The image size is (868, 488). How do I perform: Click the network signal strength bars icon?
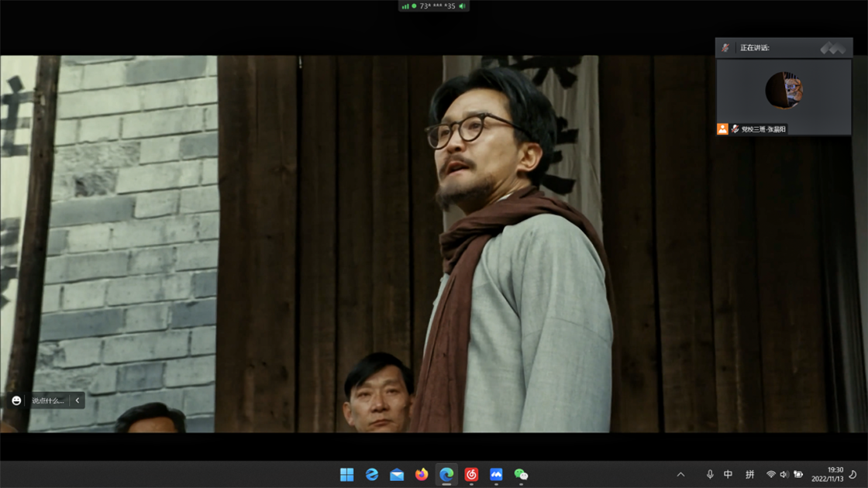(x=405, y=6)
